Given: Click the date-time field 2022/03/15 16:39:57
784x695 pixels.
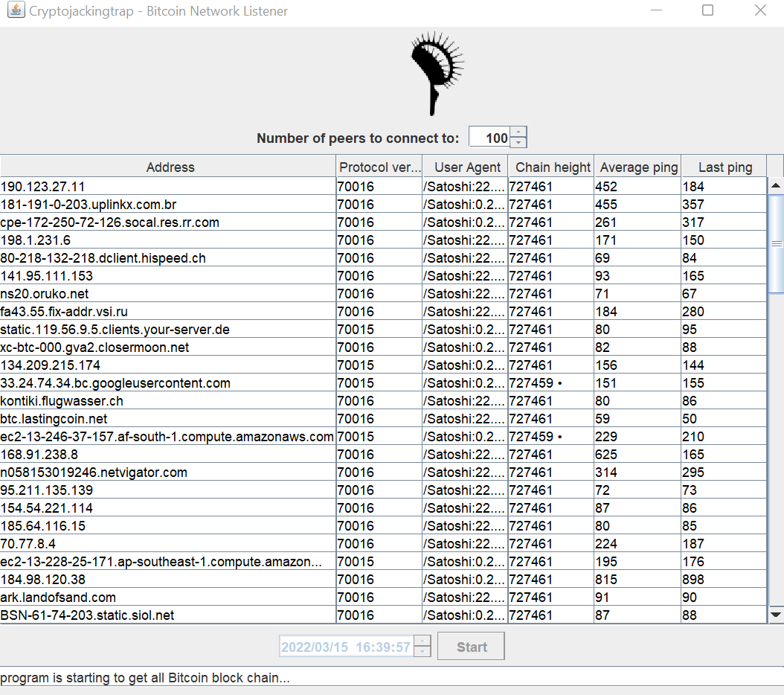Looking at the screenshot, I should click(x=347, y=647).
